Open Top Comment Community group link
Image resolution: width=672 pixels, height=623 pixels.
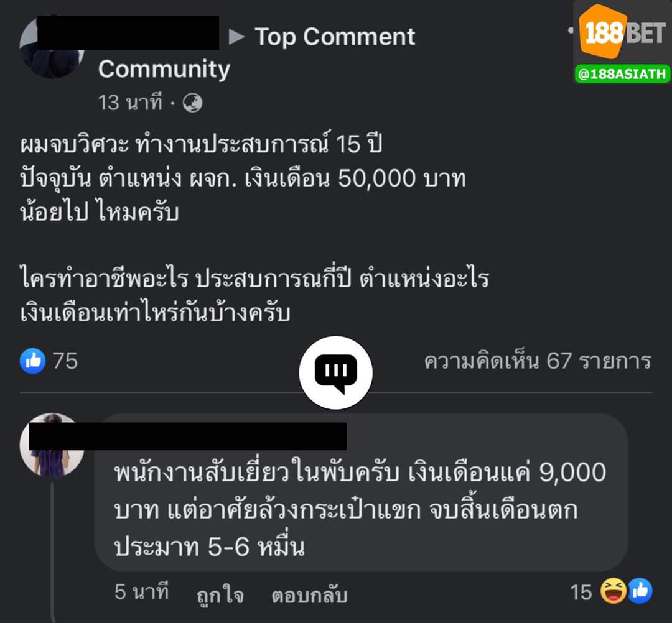[x=256, y=53]
